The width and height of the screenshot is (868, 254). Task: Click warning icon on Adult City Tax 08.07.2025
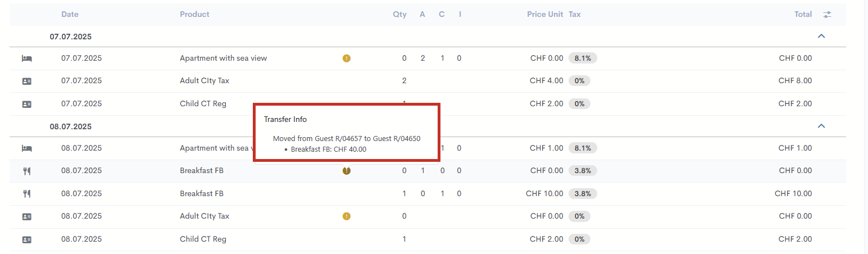[x=347, y=216]
